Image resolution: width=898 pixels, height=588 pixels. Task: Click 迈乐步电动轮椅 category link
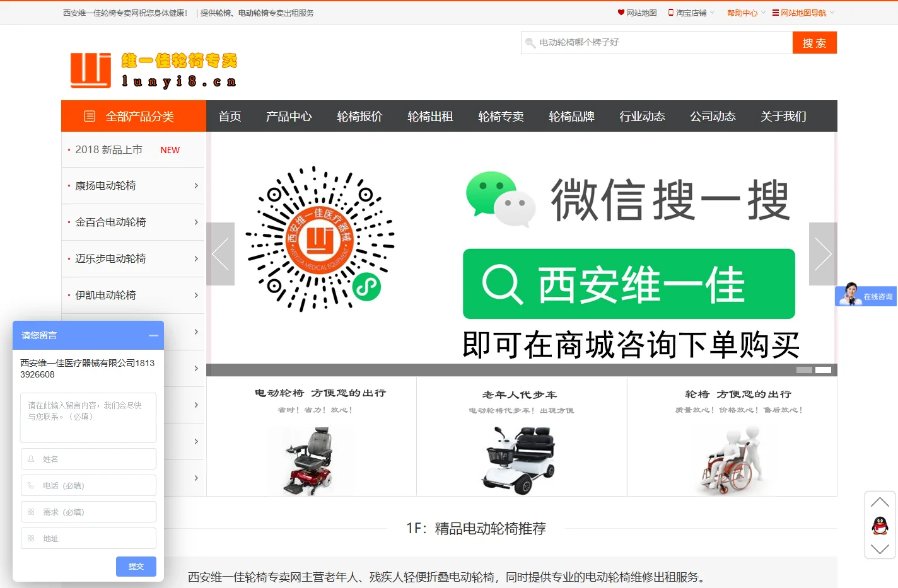click(110, 259)
